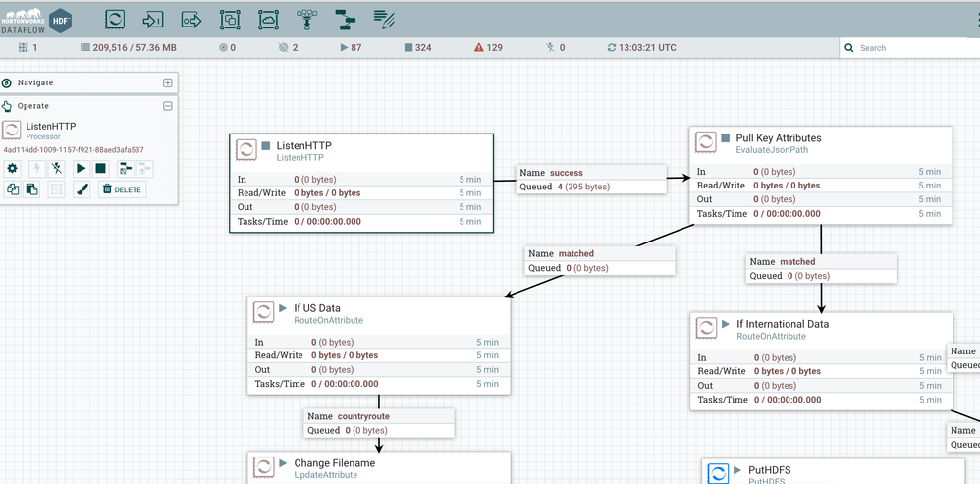Click the Input Port toolbar icon
The image size is (980, 484).
153,19
